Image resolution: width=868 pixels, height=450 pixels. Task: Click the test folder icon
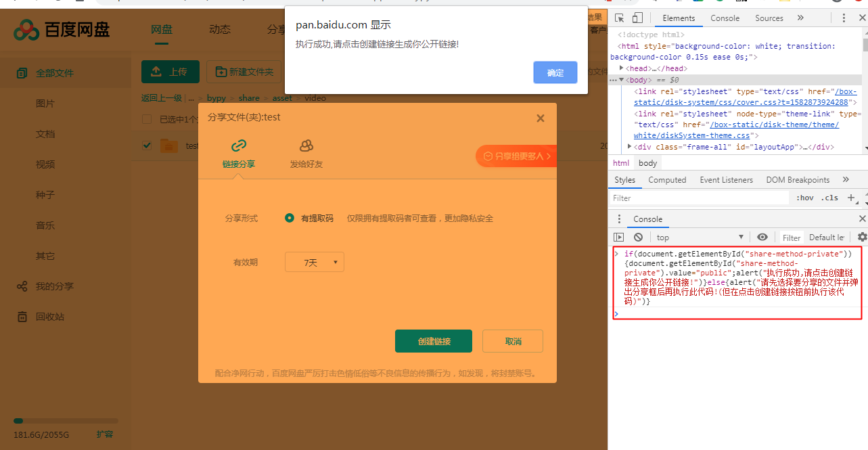coord(169,145)
